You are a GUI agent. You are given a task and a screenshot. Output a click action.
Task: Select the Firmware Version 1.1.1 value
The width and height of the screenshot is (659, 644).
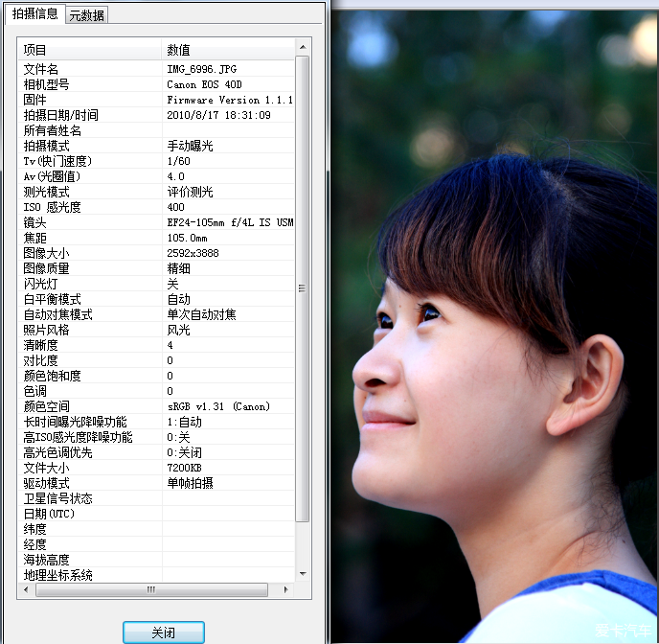230,100
